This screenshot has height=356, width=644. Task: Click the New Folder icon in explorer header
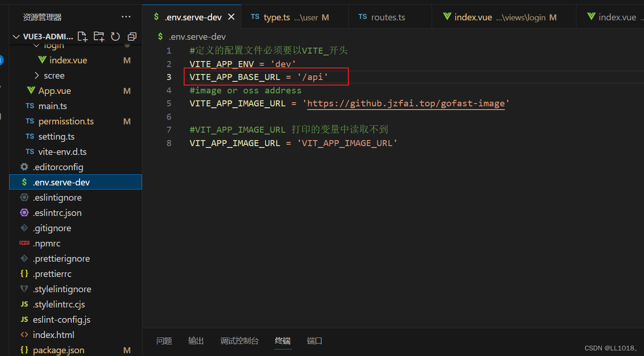click(x=99, y=37)
